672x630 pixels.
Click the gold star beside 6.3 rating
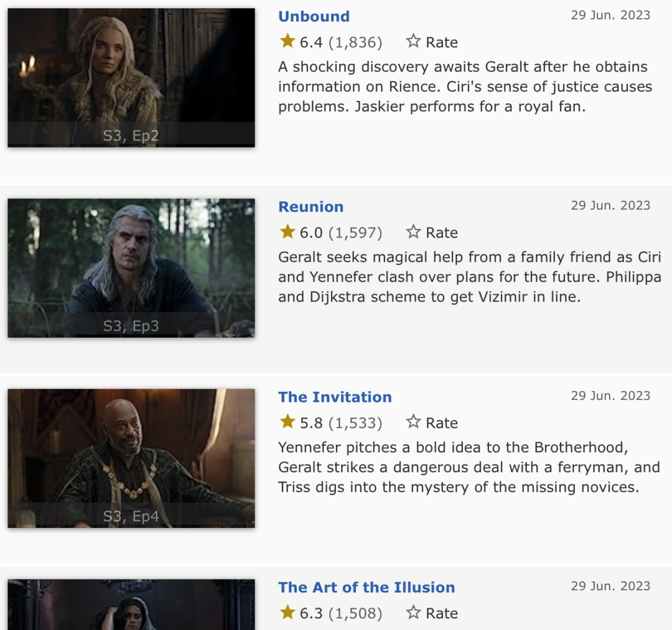coord(287,612)
